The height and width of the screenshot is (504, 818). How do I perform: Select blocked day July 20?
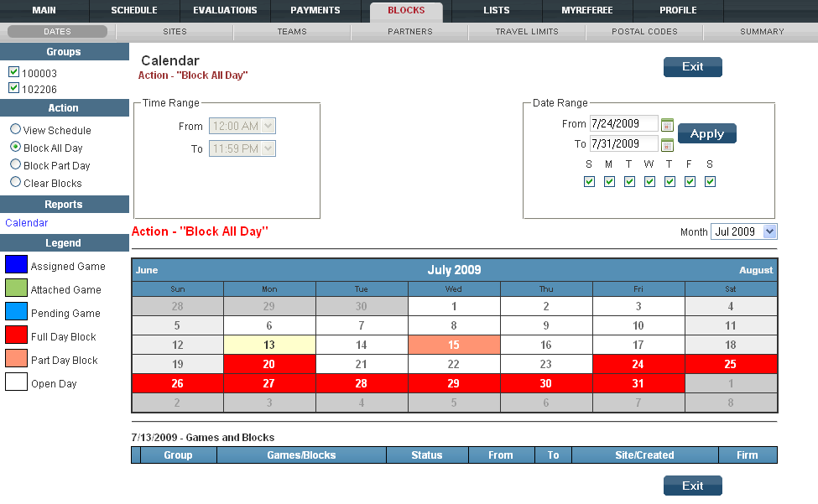pos(269,364)
